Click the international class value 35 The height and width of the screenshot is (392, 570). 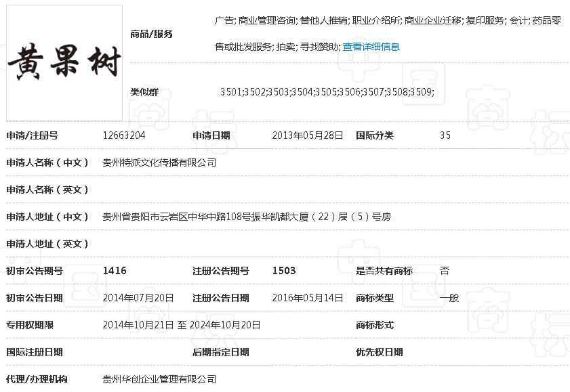(x=445, y=135)
